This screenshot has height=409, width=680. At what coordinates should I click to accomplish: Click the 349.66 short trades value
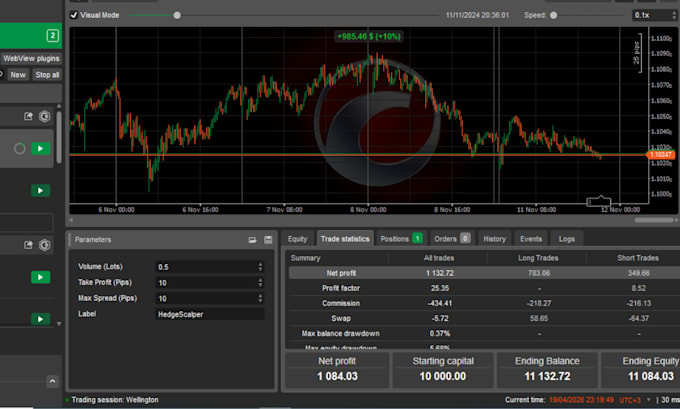point(638,273)
